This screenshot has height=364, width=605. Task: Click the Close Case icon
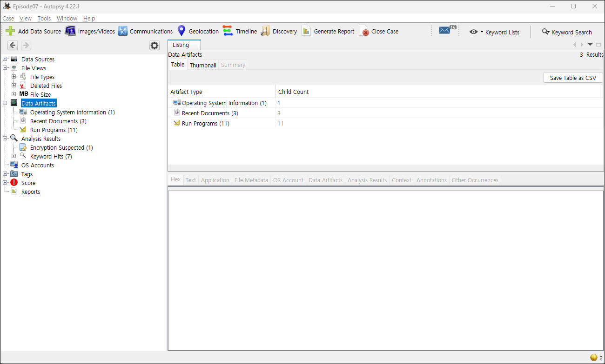[x=364, y=31]
